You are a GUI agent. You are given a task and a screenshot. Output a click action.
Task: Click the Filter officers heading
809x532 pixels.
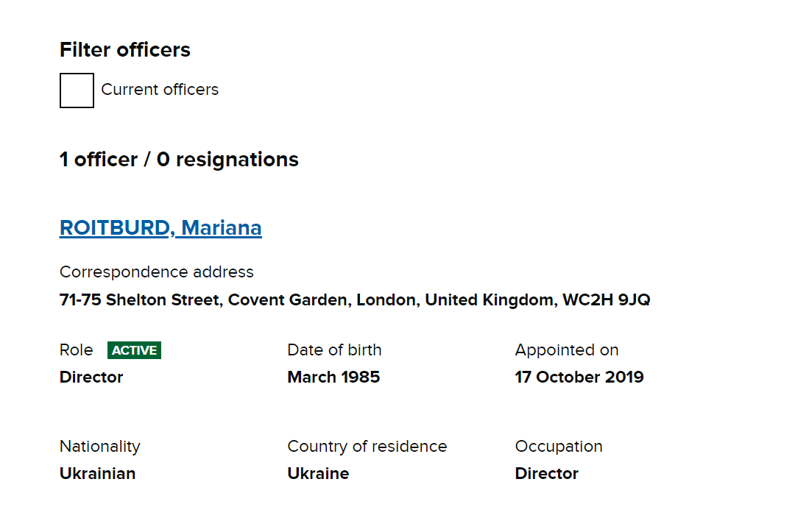tap(125, 50)
